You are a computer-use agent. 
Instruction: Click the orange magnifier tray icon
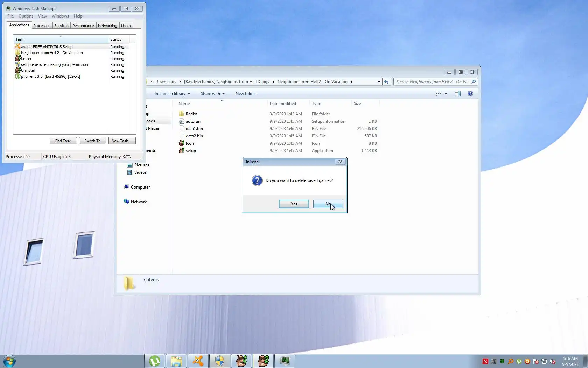click(x=511, y=361)
